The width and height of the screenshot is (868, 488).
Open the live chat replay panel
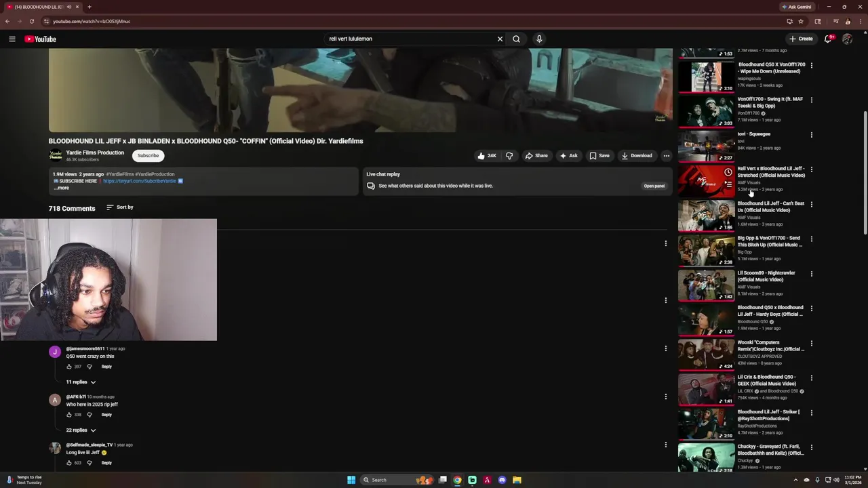pyautogui.click(x=654, y=186)
